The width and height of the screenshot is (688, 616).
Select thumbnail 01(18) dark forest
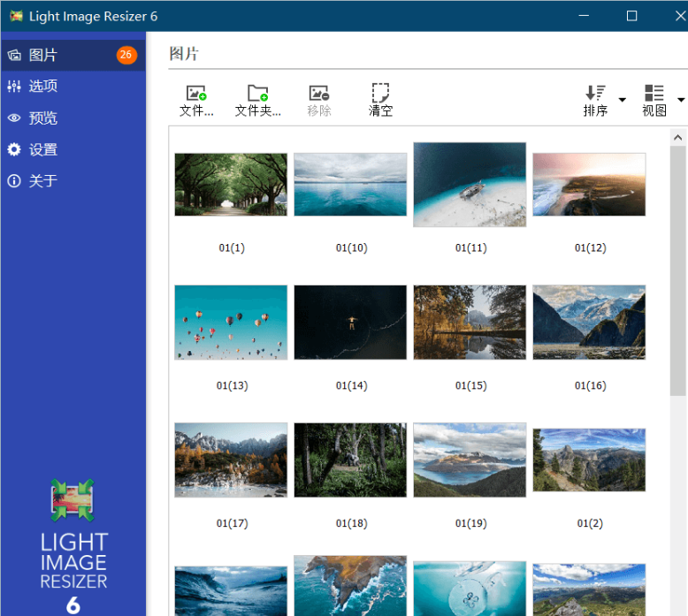tap(350, 460)
